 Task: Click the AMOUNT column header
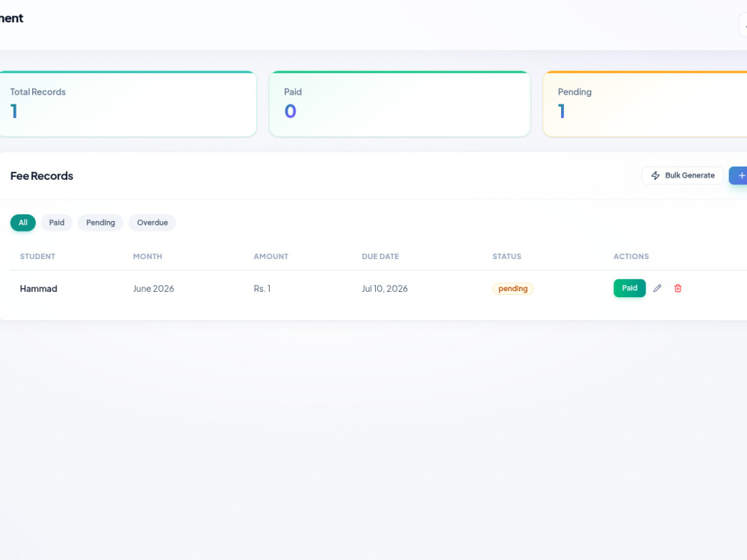[x=271, y=256]
